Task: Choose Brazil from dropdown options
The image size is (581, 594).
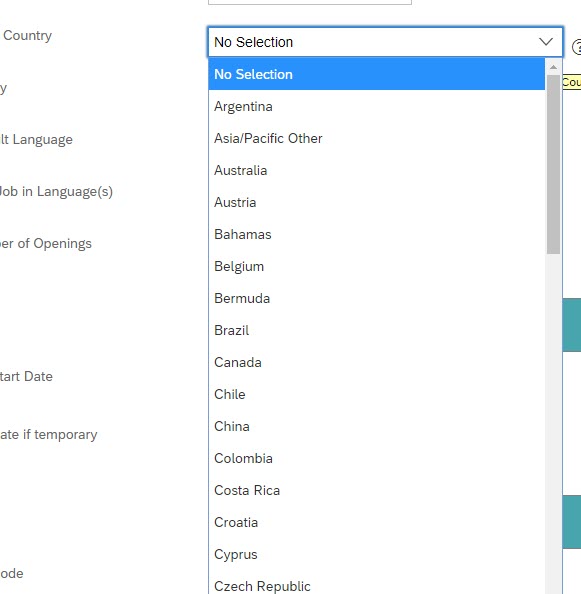Action: click(x=376, y=330)
